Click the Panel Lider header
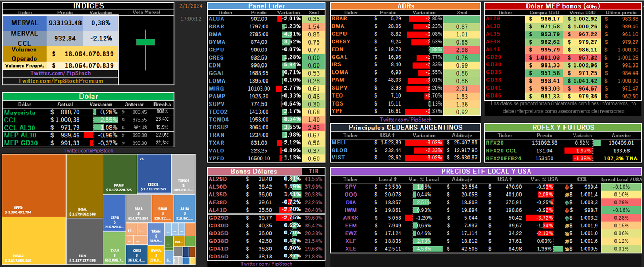The width and height of the screenshot is (644, 267). tap(266, 6)
